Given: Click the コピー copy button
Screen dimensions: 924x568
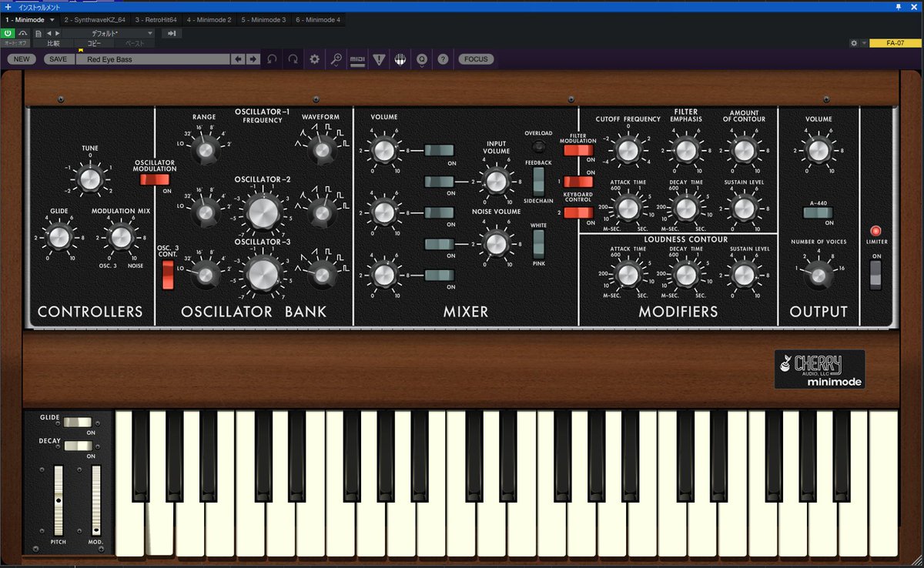Looking at the screenshot, I should [x=94, y=43].
